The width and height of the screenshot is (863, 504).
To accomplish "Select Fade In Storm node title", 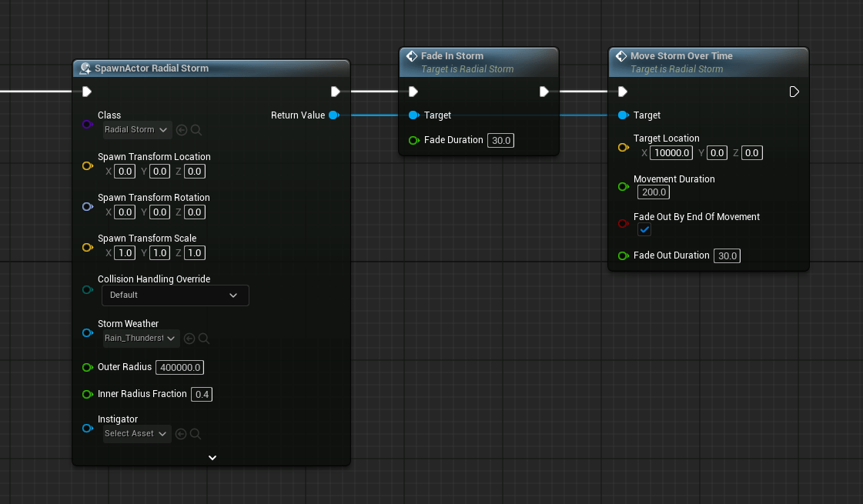I will pyautogui.click(x=452, y=55).
